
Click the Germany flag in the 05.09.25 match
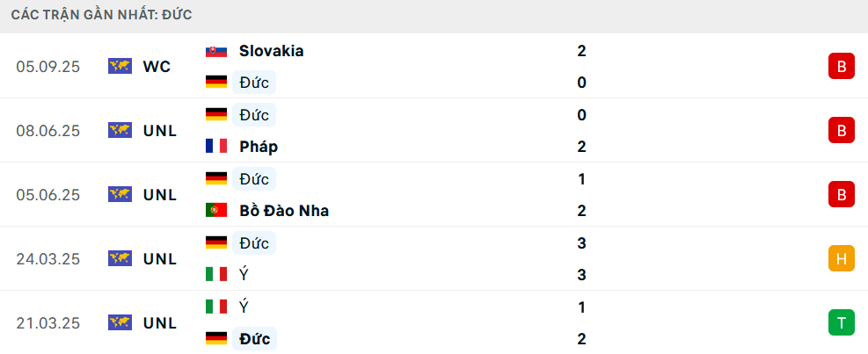click(x=215, y=83)
